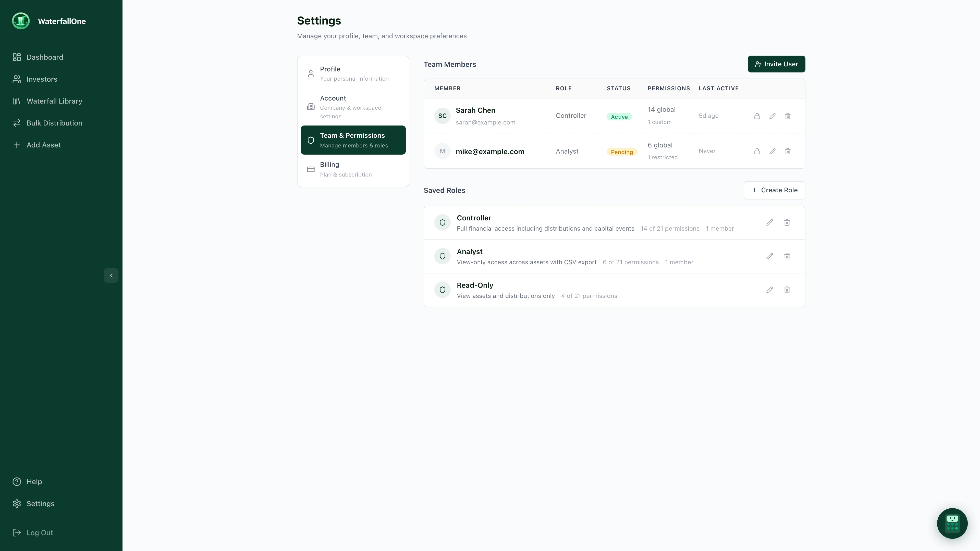Edit the Controller role
Screen dimensions: 980x551
(769, 222)
